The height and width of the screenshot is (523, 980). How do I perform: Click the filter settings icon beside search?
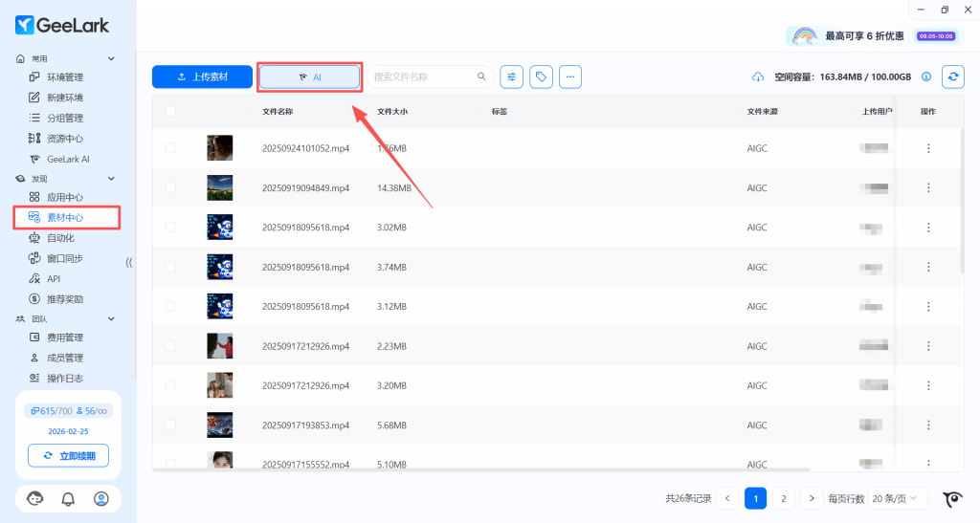tap(513, 76)
